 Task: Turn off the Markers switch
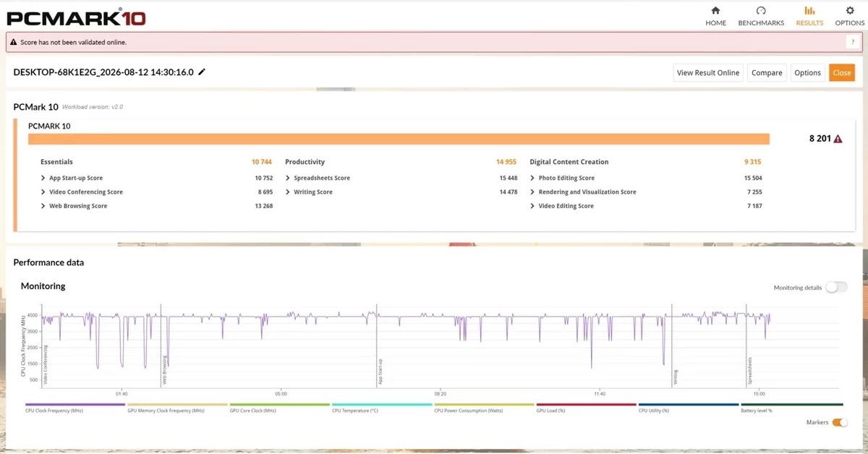[839, 422]
